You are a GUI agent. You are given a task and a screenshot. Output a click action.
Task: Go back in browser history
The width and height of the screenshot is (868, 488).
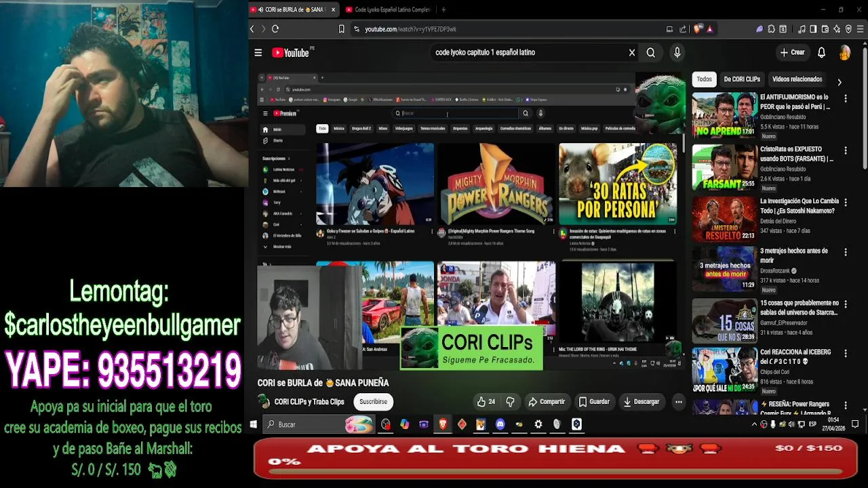(252, 29)
